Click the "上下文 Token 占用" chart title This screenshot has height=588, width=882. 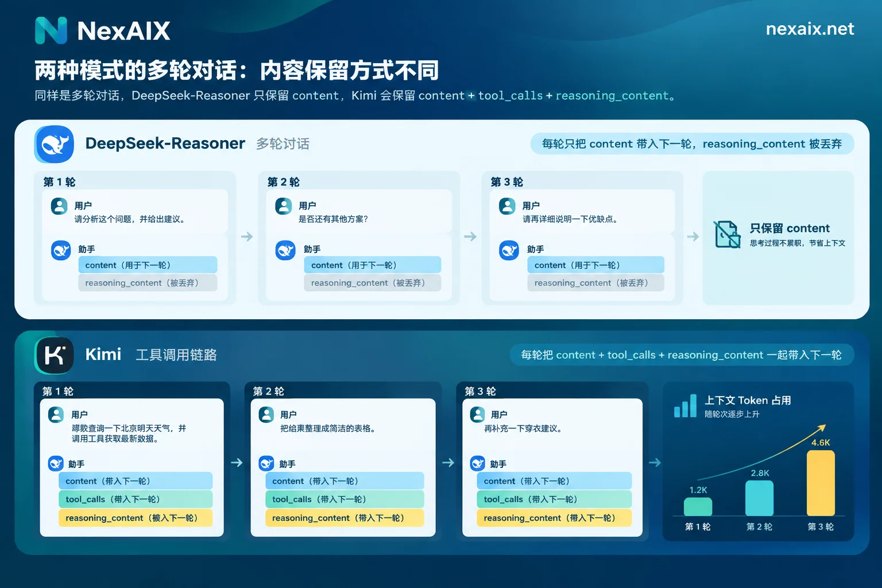pos(748,400)
